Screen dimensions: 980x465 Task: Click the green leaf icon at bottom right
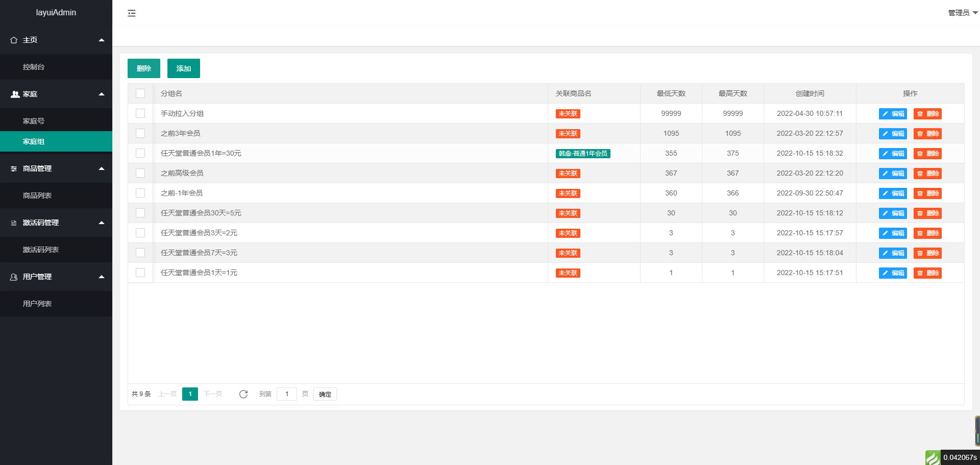point(933,457)
